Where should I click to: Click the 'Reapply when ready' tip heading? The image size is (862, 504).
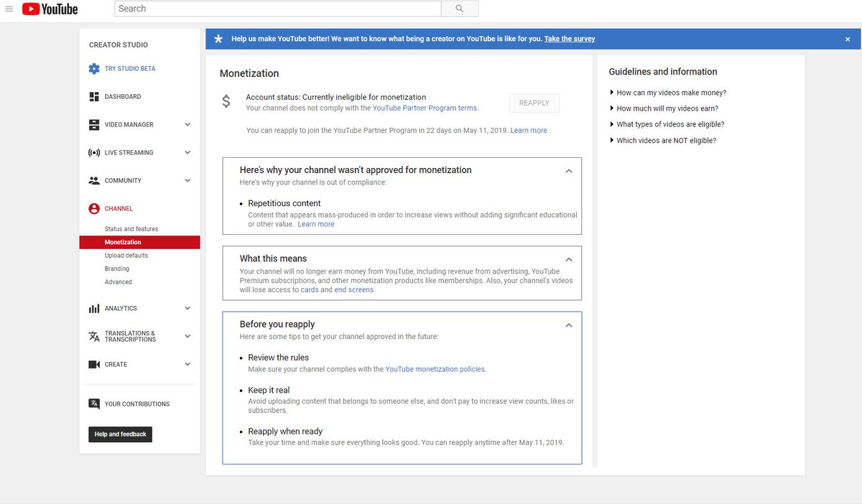[285, 431]
